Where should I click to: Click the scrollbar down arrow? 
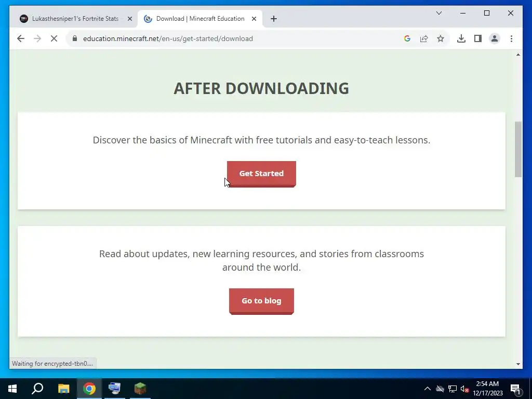(x=518, y=364)
